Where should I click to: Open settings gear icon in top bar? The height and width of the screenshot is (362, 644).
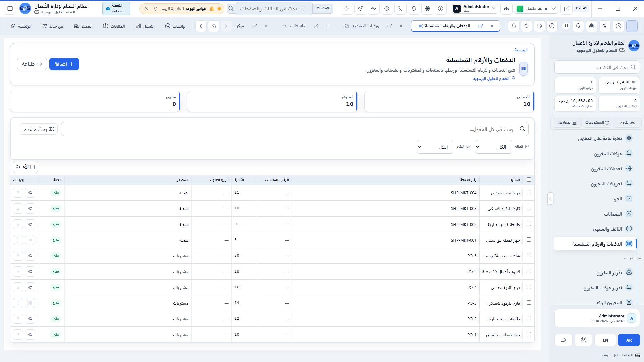click(x=387, y=9)
